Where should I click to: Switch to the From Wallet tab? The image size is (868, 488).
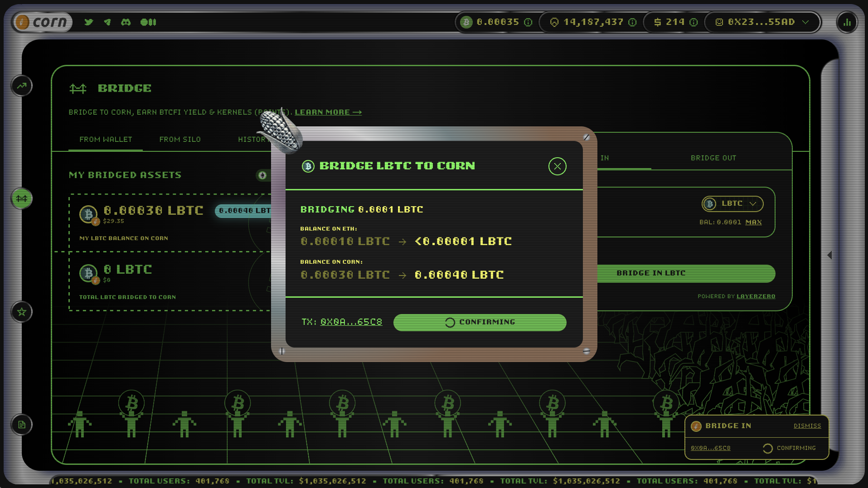106,140
